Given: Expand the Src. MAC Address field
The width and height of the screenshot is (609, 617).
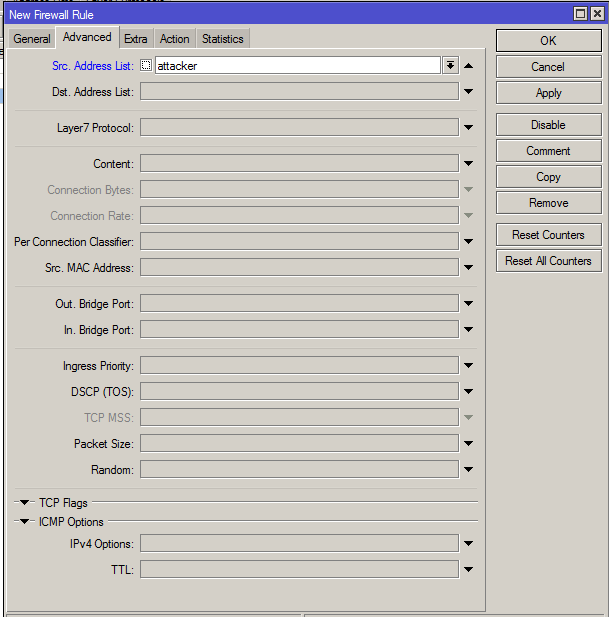Looking at the screenshot, I should (468, 267).
